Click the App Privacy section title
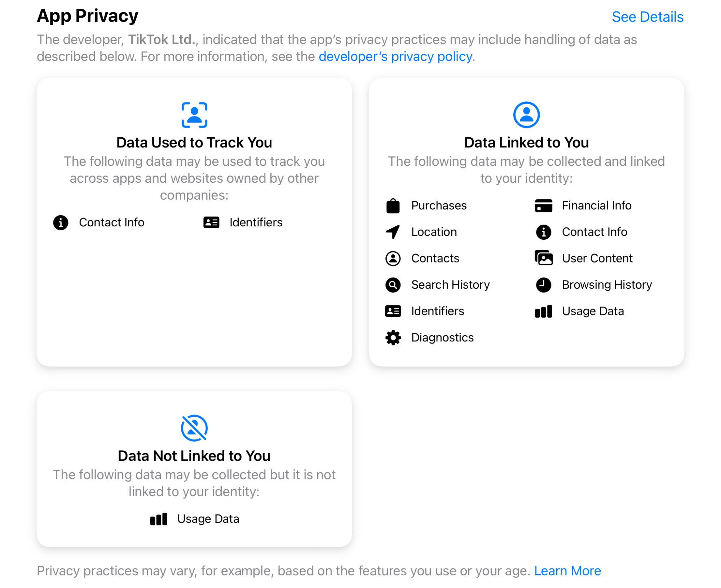721x588 pixels. [88, 16]
